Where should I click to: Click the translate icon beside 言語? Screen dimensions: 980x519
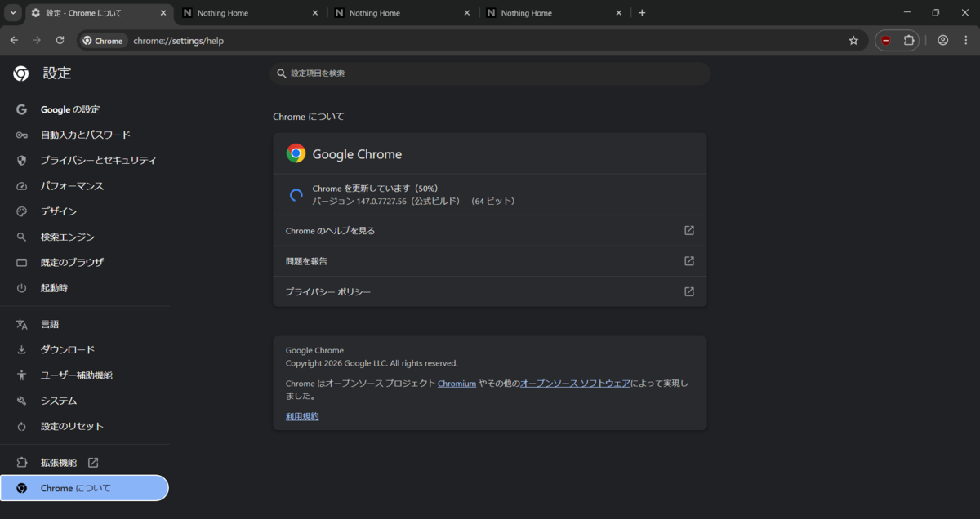[22, 324]
